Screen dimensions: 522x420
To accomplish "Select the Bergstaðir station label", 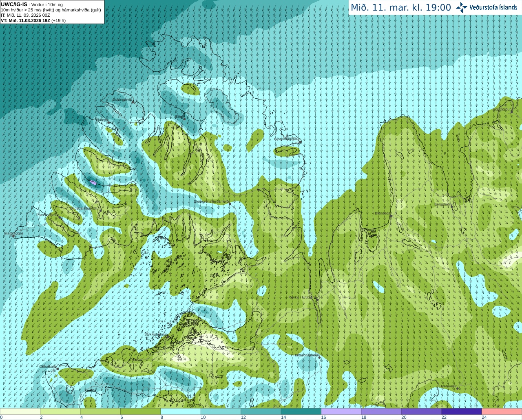I will (443, 204).
